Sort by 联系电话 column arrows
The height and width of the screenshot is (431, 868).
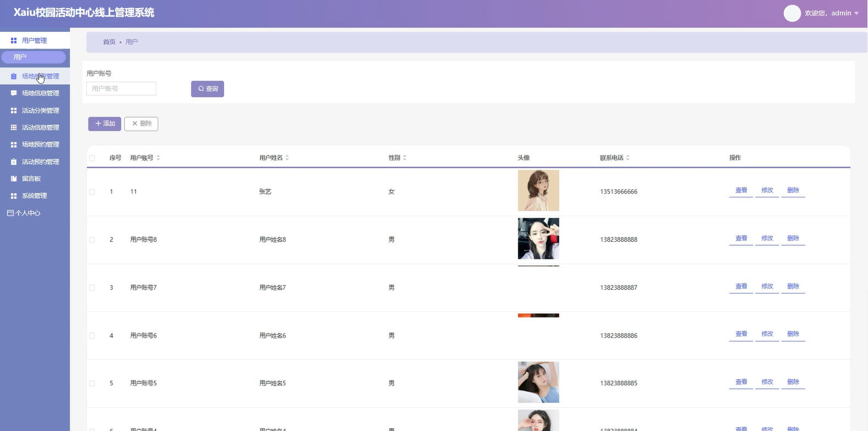tap(628, 158)
